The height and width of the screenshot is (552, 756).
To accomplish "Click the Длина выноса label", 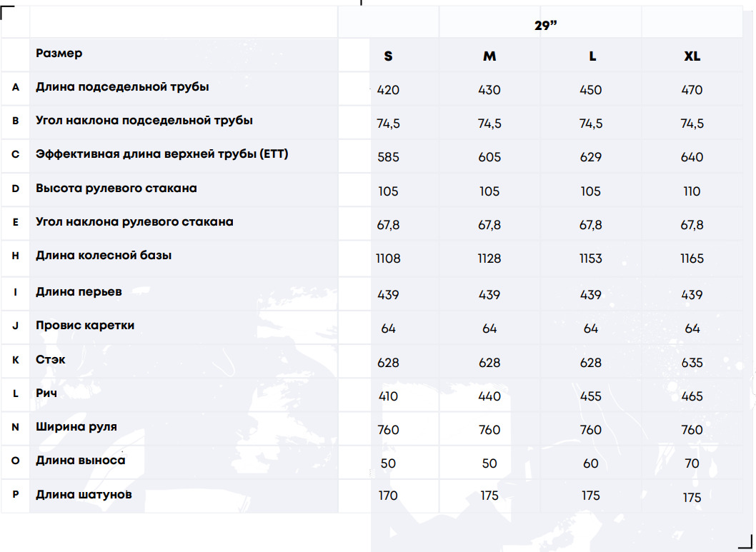I will coord(81,461).
